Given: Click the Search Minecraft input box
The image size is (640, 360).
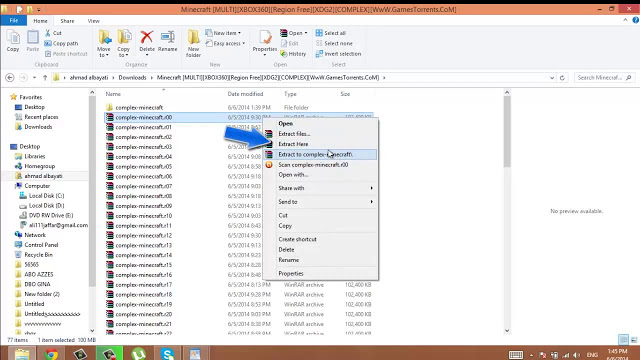Looking at the screenshot, I should (x=604, y=78).
